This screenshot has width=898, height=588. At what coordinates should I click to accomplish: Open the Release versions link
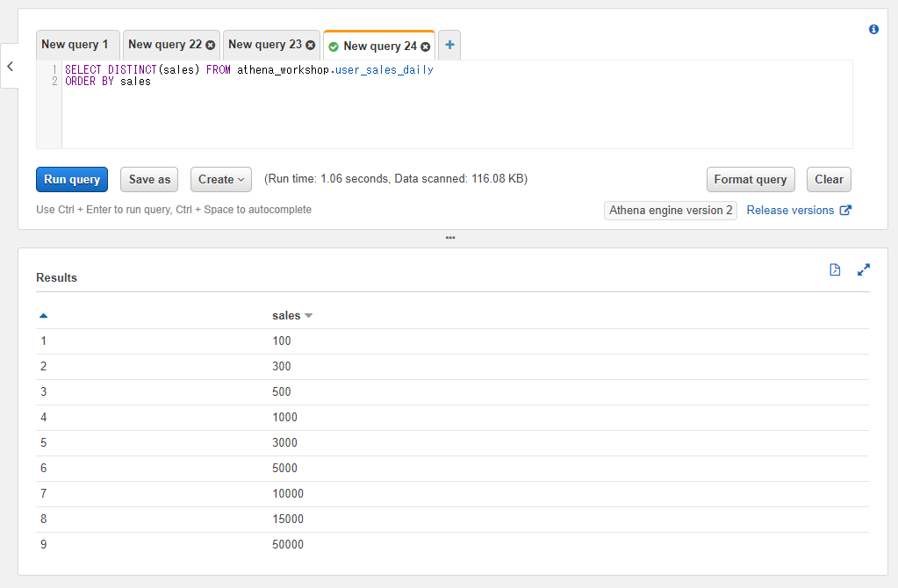[x=790, y=210]
